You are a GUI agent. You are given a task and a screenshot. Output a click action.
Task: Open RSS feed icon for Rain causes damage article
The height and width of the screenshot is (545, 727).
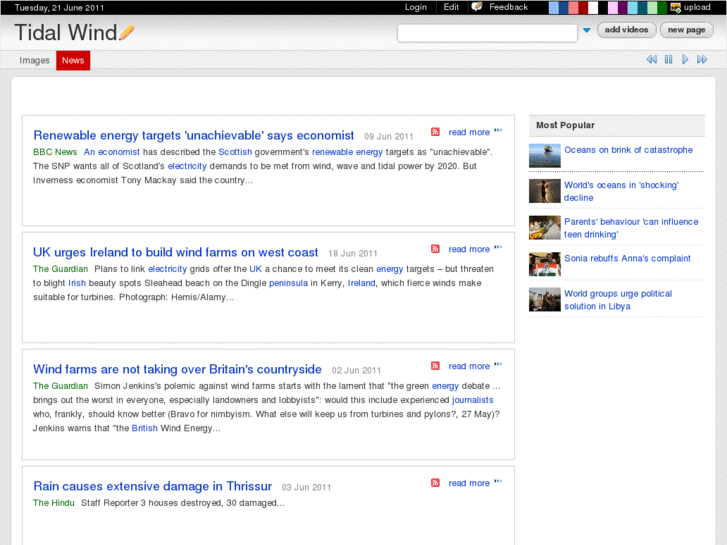(x=435, y=482)
